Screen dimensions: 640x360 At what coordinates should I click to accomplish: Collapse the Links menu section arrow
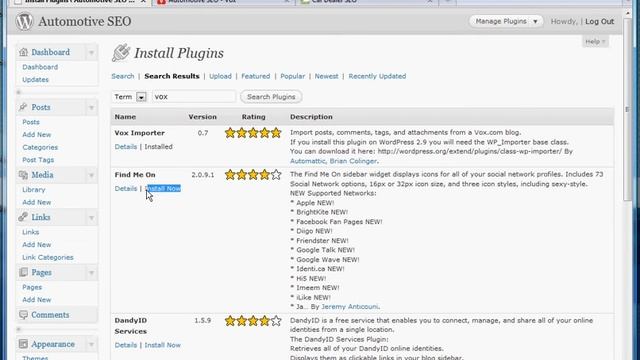click(x=91, y=218)
